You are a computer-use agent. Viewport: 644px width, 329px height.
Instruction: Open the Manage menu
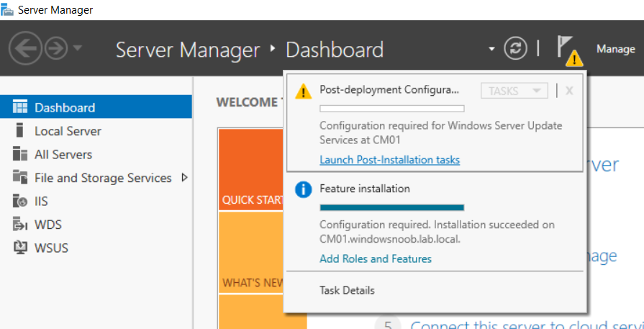616,49
